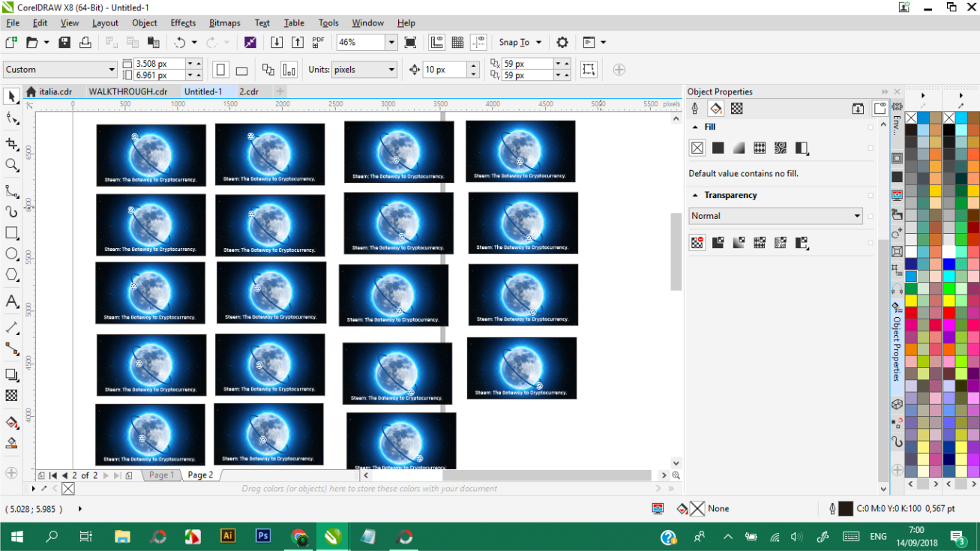This screenshot has height=551, width=980.
Task: Launch full-screen preview
Action: pyautogui.click(x=410, y=43)
